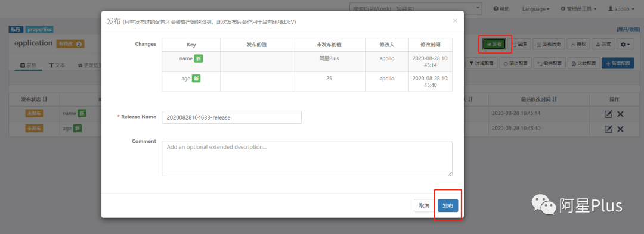Sort by 最后修改时间 column header
Image resolution: width=644 pixels, height=234 pixels.
coord(538,99)
